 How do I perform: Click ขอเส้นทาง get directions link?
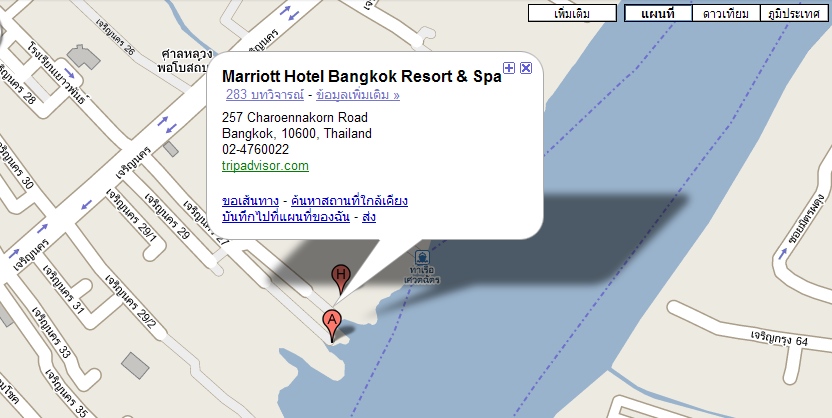[250, 201]
